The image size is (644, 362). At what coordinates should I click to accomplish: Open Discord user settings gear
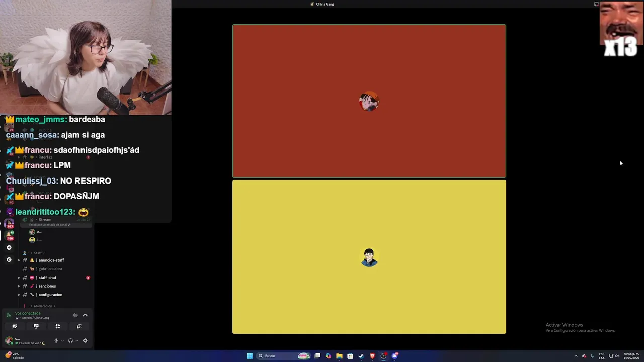tap(85, 340)
